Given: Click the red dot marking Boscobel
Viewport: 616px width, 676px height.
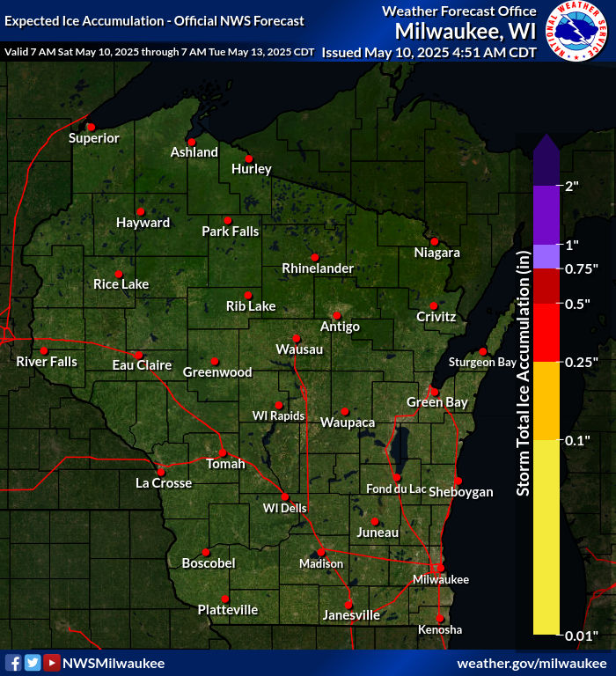Looking at the screenshot, I should tap(206, 552).
